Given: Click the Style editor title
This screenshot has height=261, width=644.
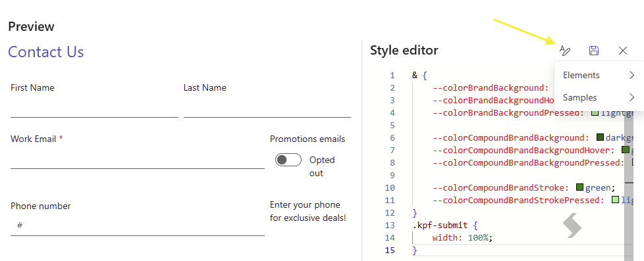Looking at the screenshot, I should click(x=404, y=51).
